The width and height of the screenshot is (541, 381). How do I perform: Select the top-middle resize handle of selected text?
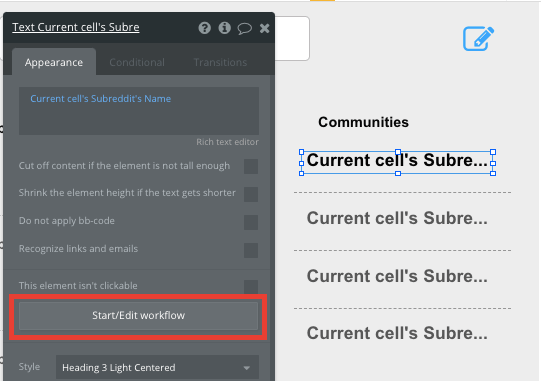coord(398,152)
